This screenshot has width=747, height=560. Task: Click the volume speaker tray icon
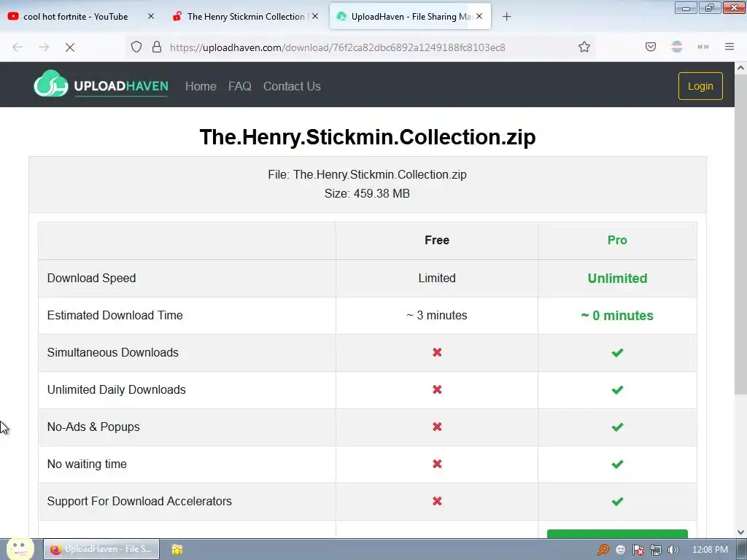[x=673, y=550]
